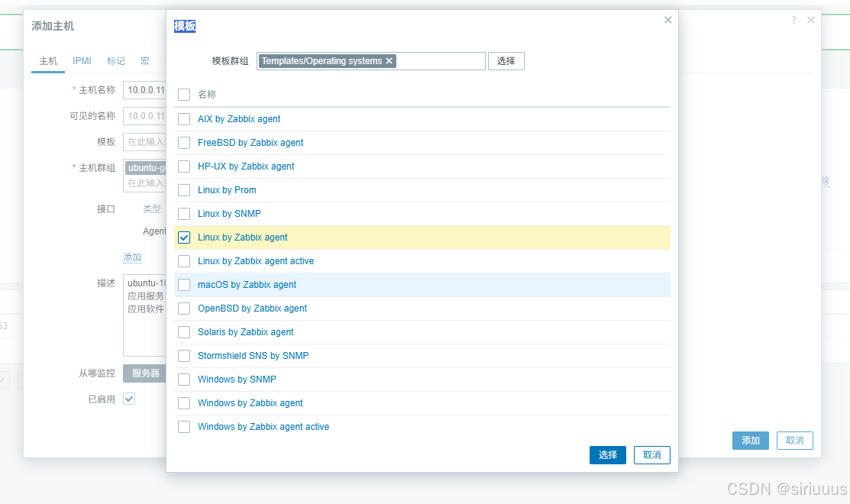
Task: Open the Stormshield SNS by SNMP link
Action: [253, 356]
